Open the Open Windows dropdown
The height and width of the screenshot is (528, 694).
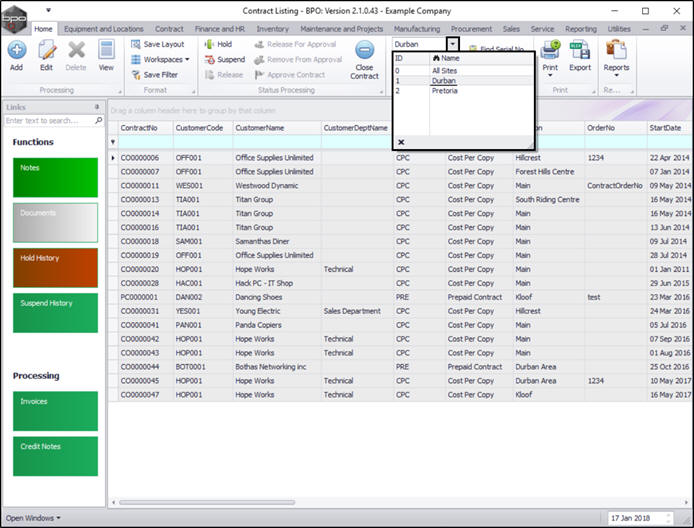coord(33,518)
